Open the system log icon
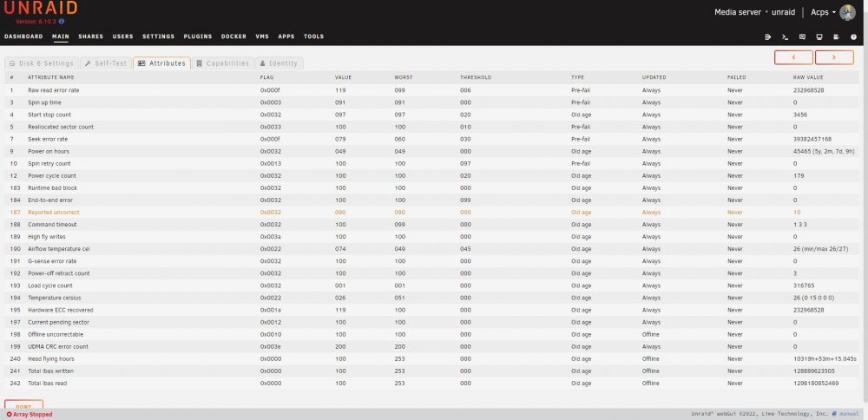 tap(837, 37)
